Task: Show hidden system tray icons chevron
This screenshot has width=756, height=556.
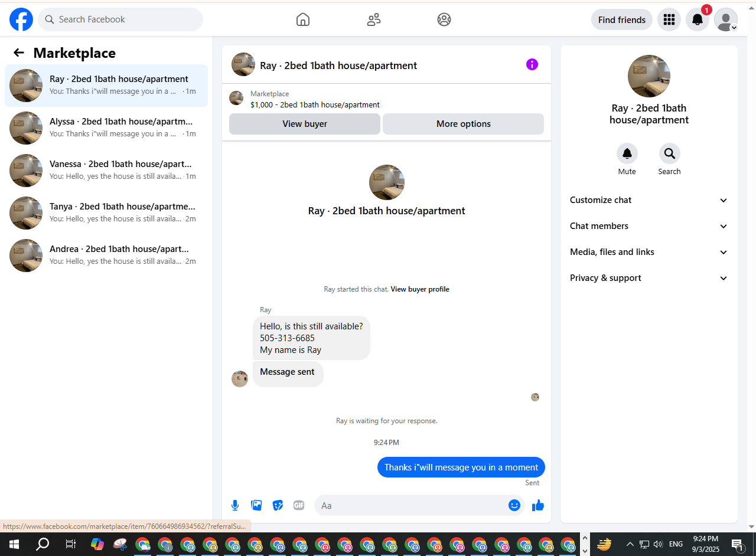Action: click(630, 544)
